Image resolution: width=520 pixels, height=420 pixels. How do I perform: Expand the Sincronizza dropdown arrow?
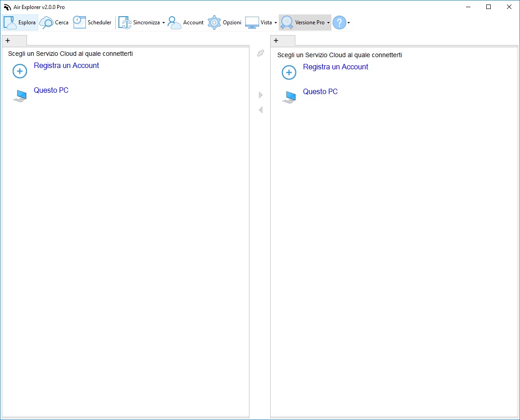[163, 23]
